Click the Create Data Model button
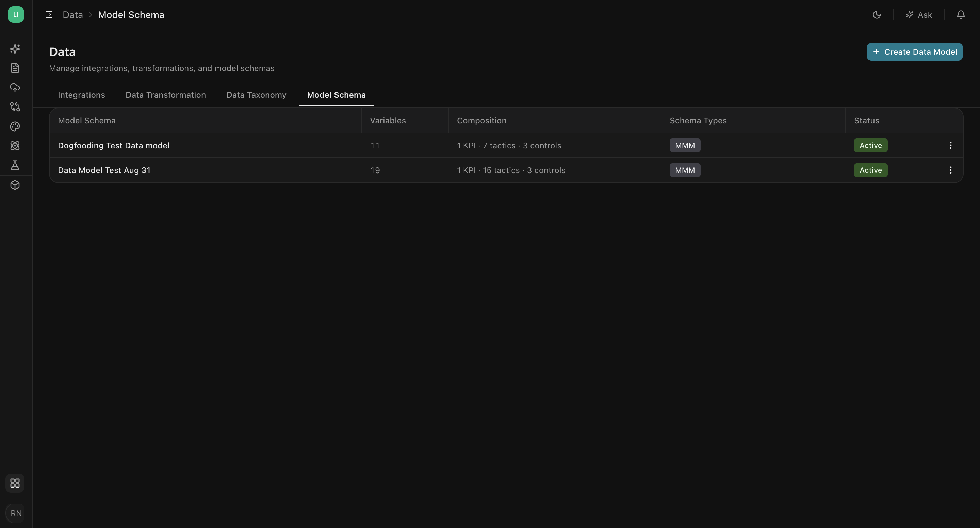This screenshot has height=528, width=980. tap(915, 52)
